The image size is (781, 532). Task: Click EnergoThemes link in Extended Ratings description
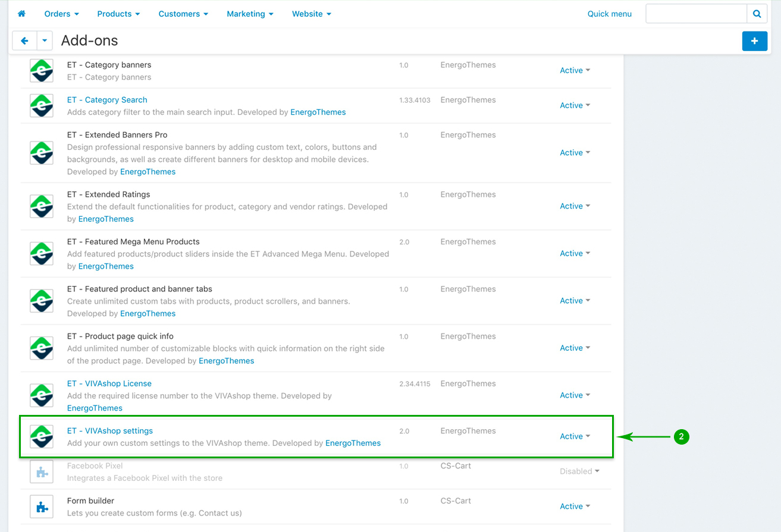coord(106,219)
